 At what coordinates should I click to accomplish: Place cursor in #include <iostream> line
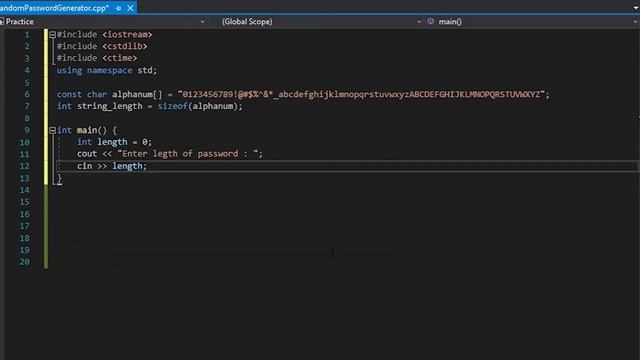point(104,35)
